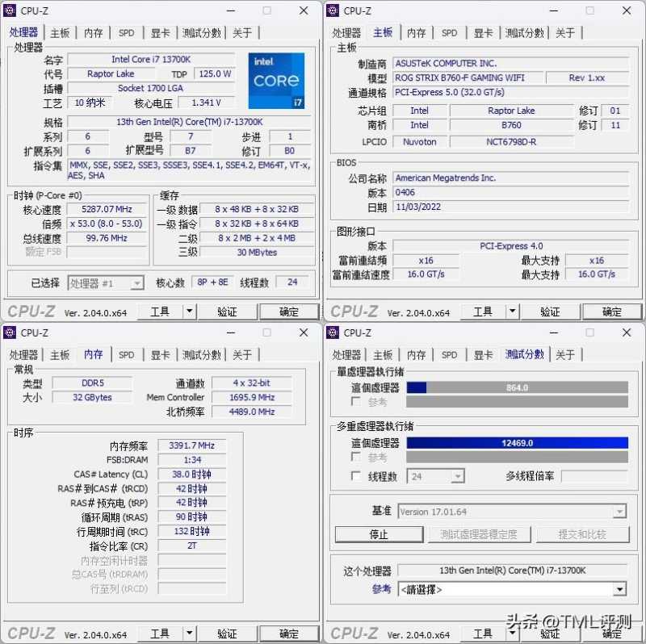Click CPU-Z title icon in the processor window
The height and width of the screenshot is (644, 646).
coord(11,10)
